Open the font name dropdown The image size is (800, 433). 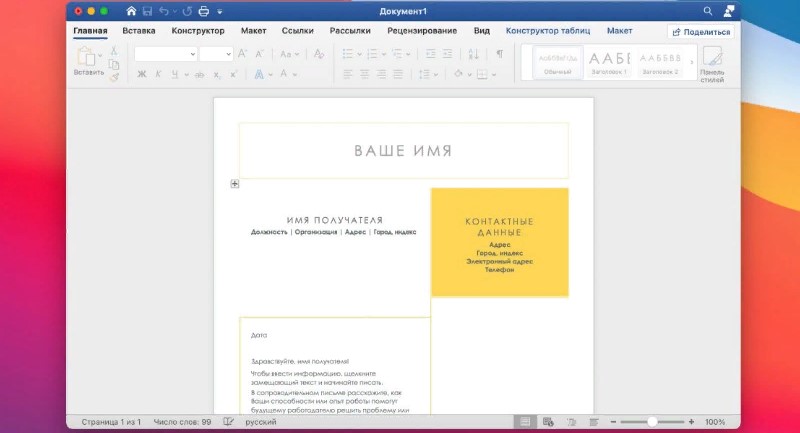(165, 54)
